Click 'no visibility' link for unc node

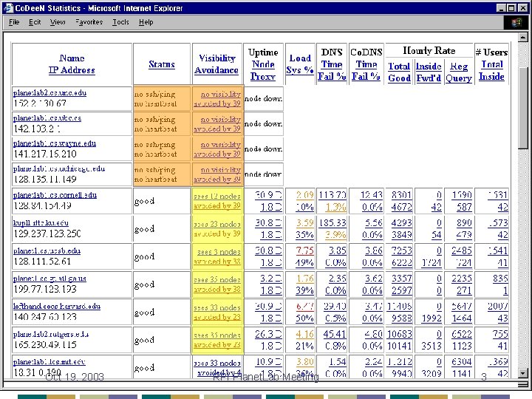(220, 95)
